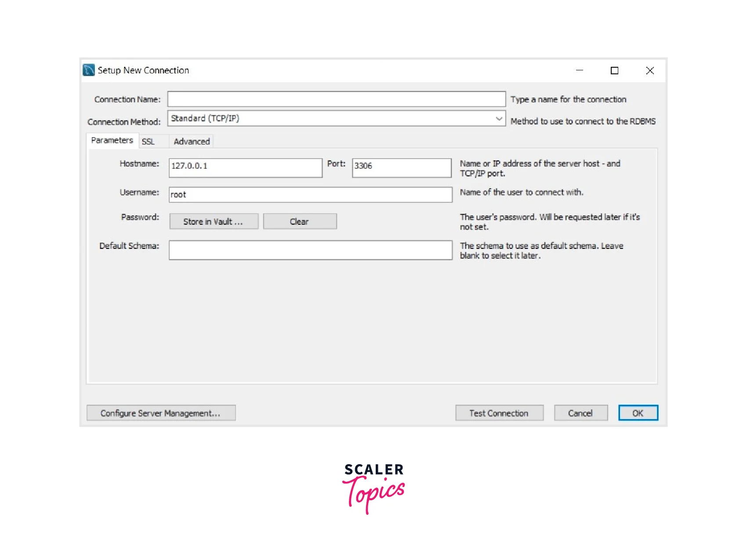Clear the stored password

[x=300, y=222]
